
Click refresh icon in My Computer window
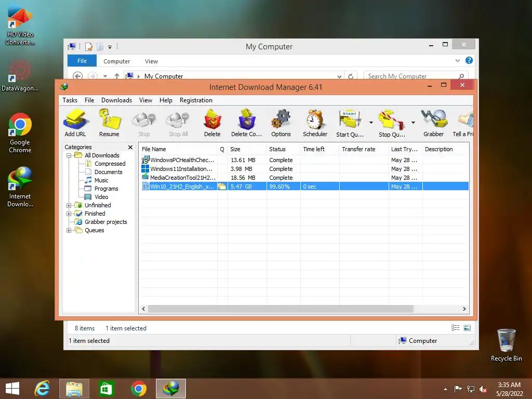coord(351,76)
